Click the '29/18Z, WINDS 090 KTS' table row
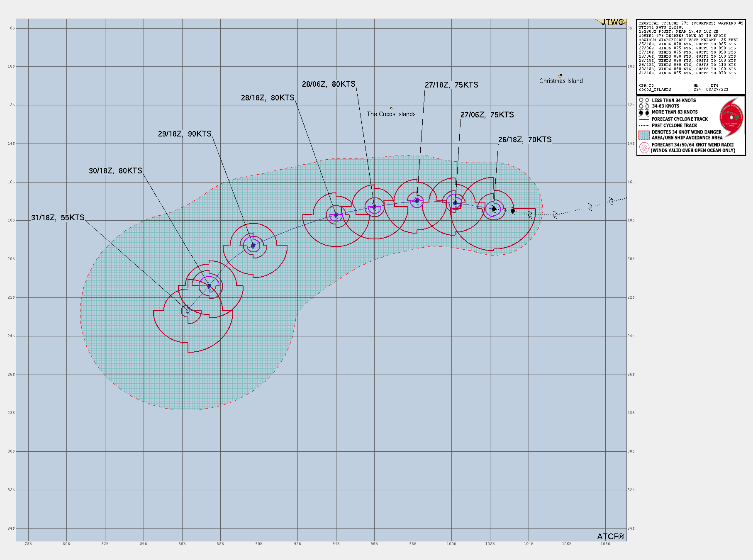The width and height of the screenshot is (753, 560). pos(687,65)
